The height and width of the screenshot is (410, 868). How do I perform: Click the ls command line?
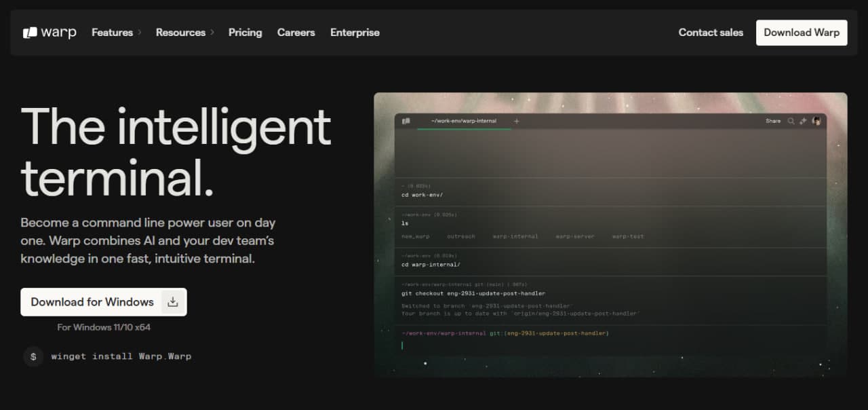pyautogui.click(x=405, y=223)
